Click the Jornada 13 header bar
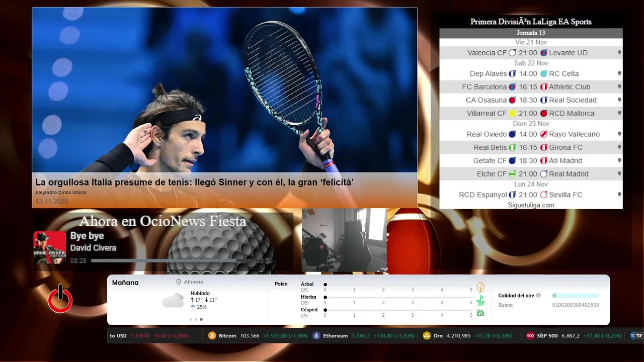 coord(531,33)
